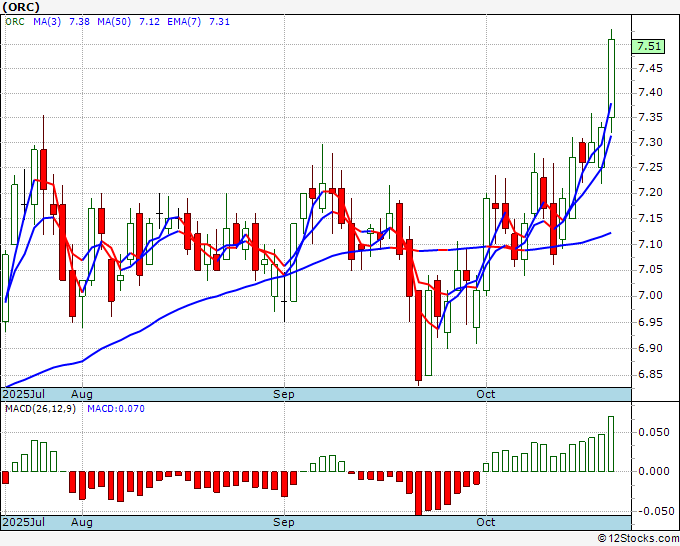Click the latest tall green candlestick near 7.51
Viewport: 680px width, 546px height.
pyautogui.click(x=611, y=78)
